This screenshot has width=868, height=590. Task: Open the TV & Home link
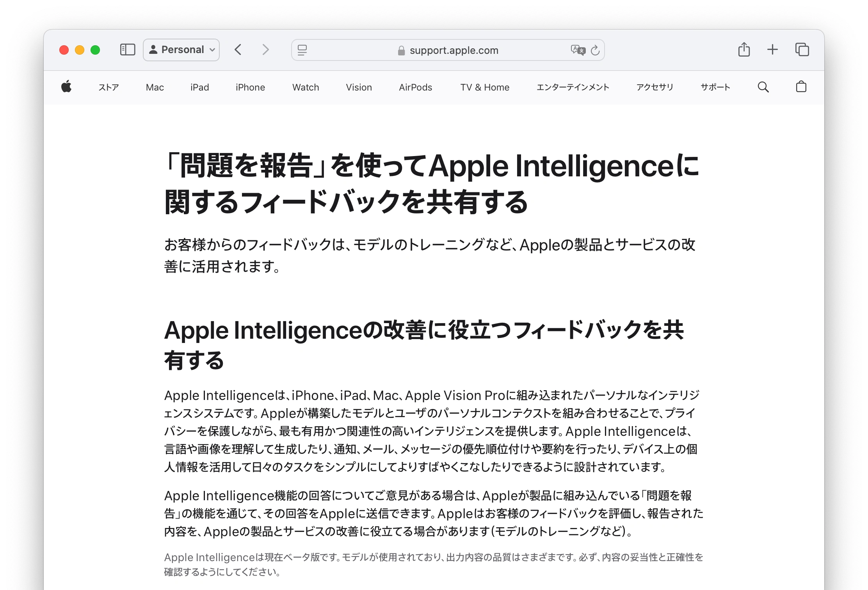pos(484,87)
